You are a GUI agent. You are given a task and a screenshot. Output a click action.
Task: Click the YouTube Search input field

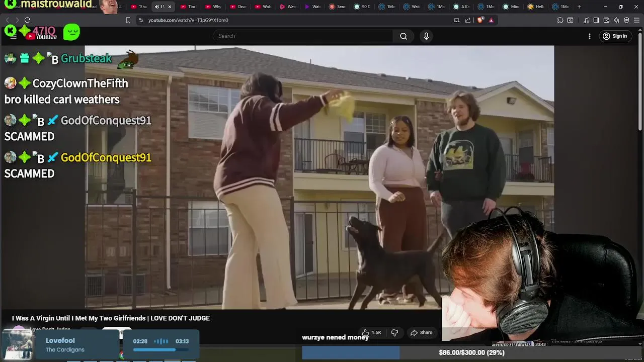click(303, 36)
